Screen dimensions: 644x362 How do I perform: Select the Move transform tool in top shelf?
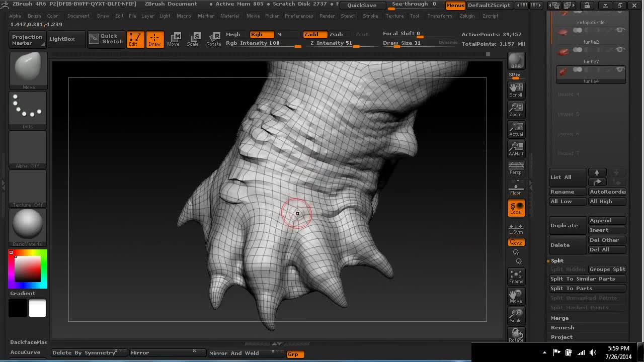(174, 39)
